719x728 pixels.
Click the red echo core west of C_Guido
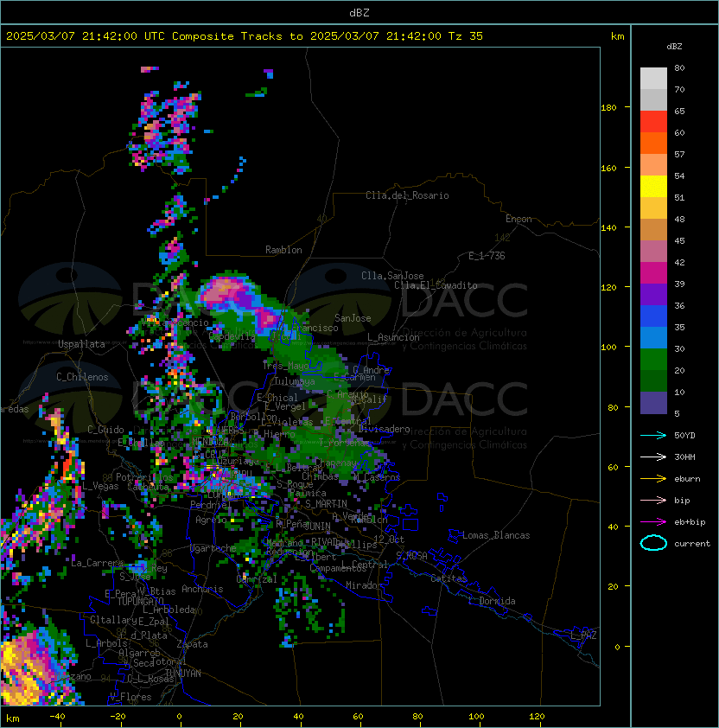coord(67,464)
